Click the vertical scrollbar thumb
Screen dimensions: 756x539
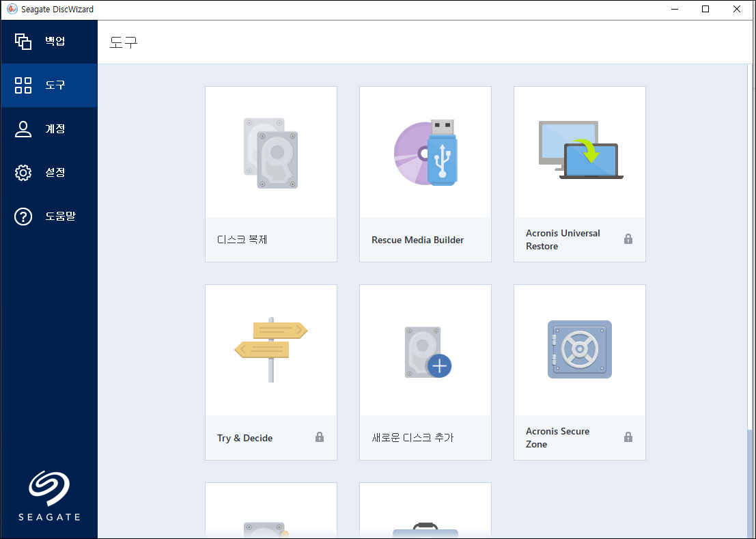pos(750,482)
